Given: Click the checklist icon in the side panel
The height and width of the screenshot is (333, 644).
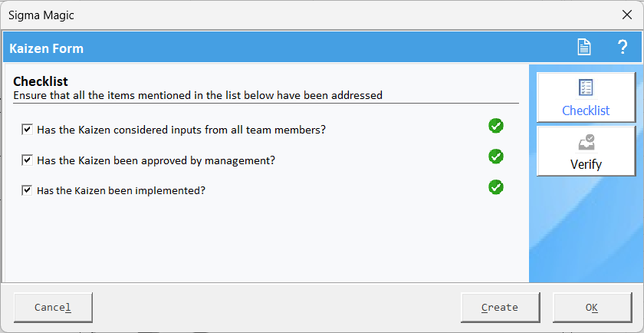Looking at the screenshot, I should pos(586,87).
